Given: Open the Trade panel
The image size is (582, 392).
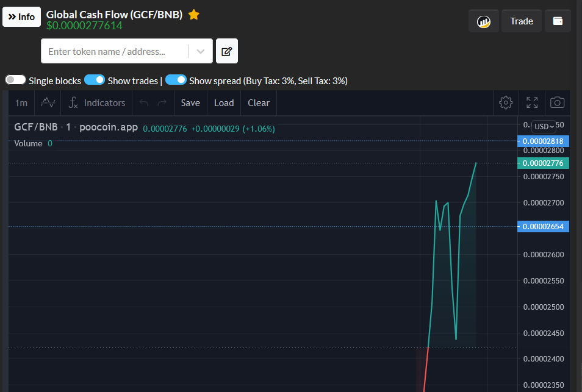Looking at the screenshot, I should [521, 21].
